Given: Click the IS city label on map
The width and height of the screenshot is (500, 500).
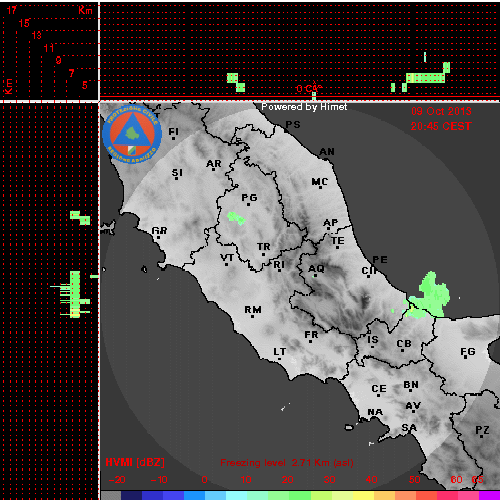Looking at the screenshot, I should point(373,340).
